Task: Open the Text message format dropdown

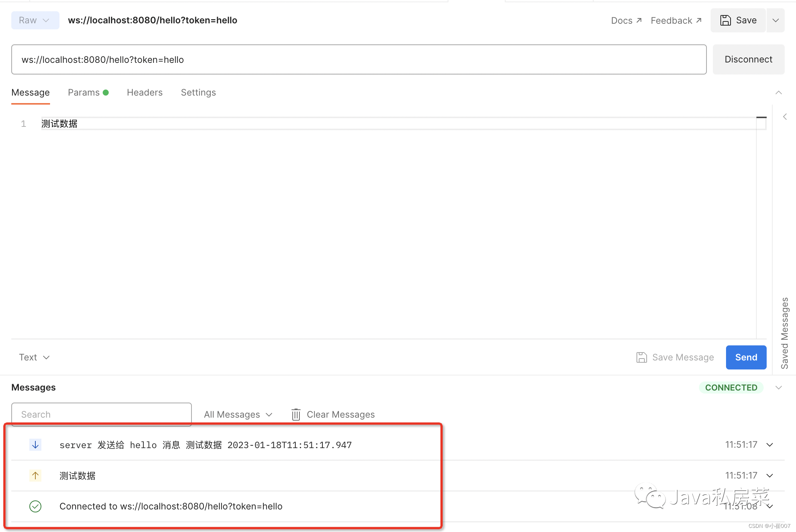Action: [x=34, y=357]
